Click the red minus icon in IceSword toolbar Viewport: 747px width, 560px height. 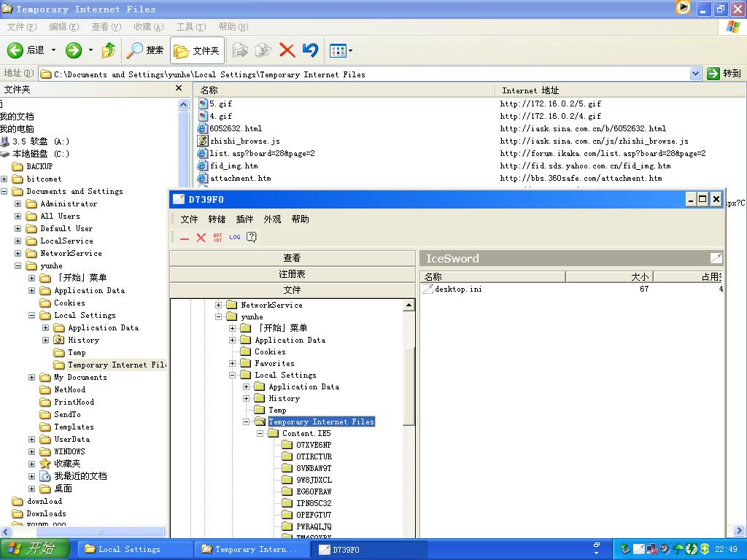185,238
